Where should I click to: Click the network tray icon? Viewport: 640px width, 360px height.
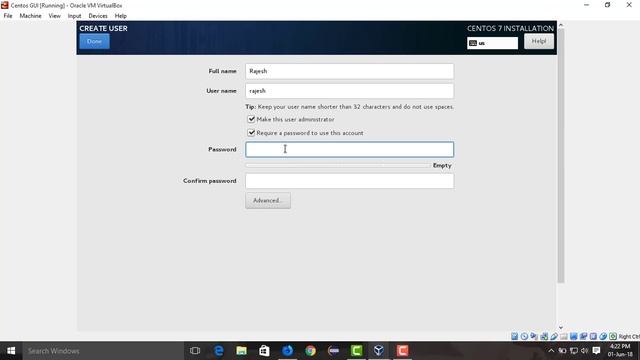coord(574,351)
